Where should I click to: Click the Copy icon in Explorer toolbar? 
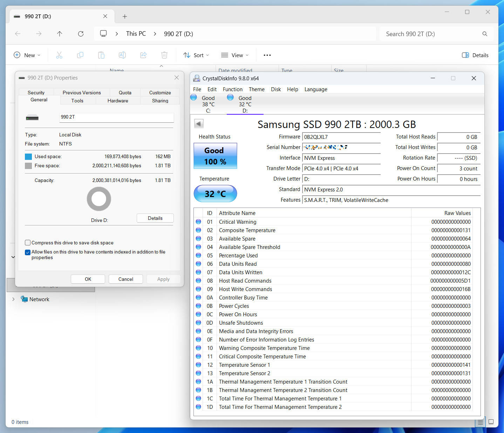click(80, 55)
